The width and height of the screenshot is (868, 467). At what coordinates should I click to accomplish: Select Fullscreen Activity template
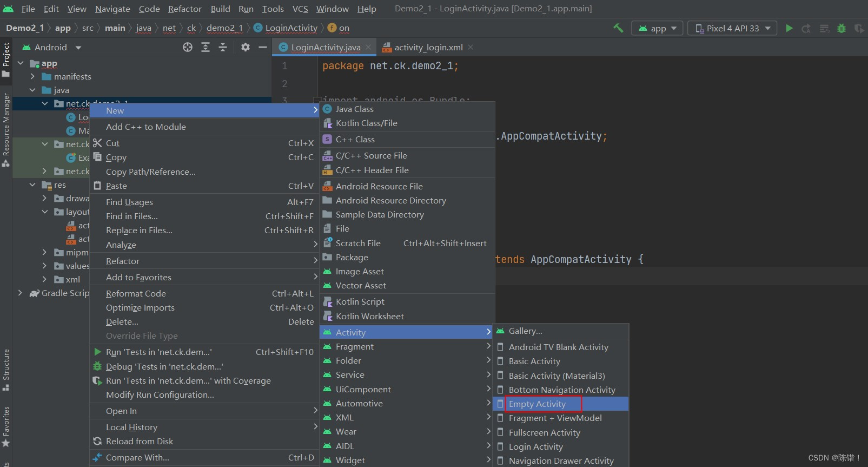coord(561,432)
